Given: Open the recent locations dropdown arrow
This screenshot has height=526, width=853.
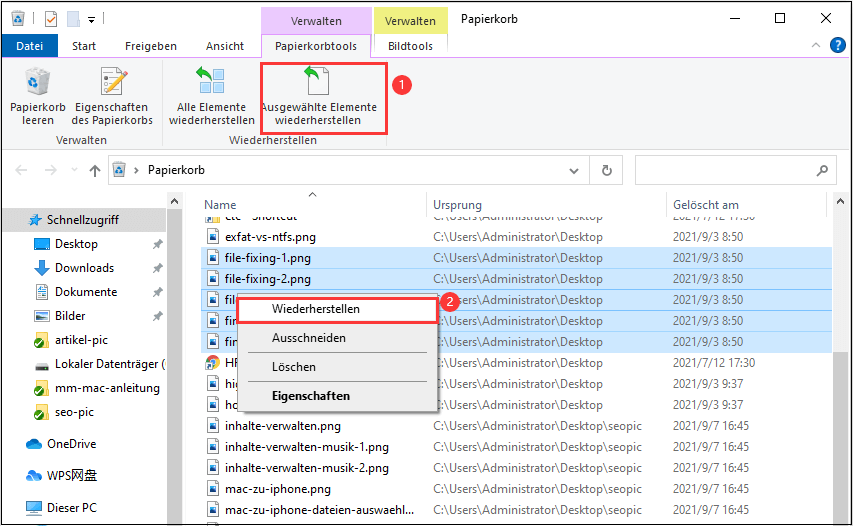Looking at the screenshot, I should [74, 170].
